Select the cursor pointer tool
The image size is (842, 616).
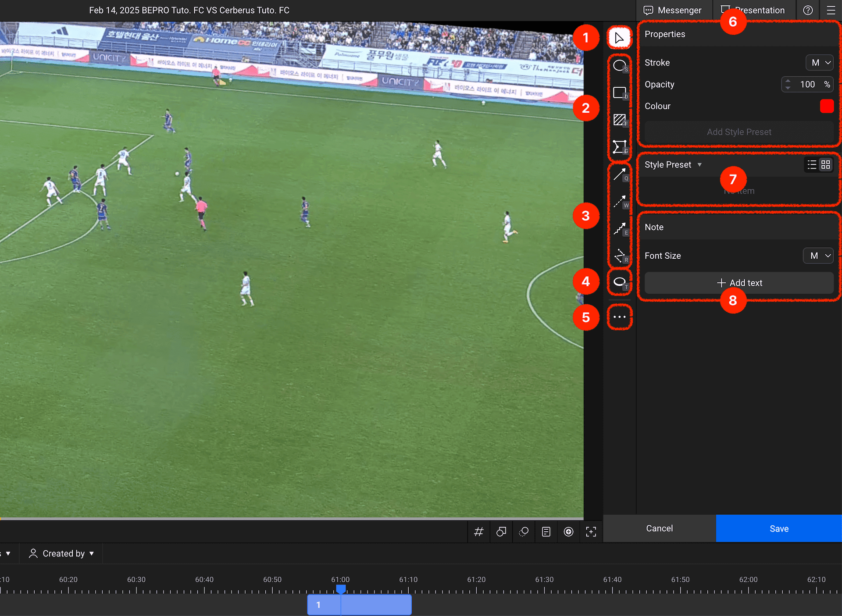pyautogui.click(x=619, y=38)
